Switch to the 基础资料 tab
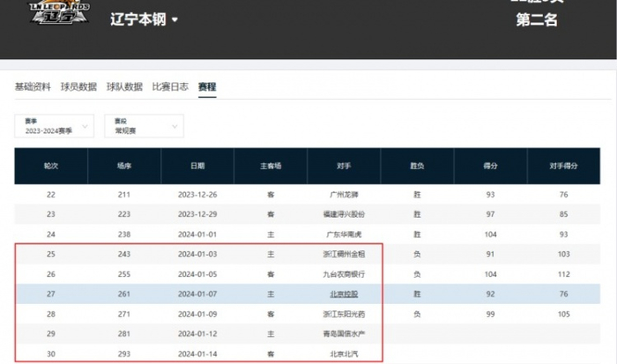617x364 pixels. coord(33,86)
